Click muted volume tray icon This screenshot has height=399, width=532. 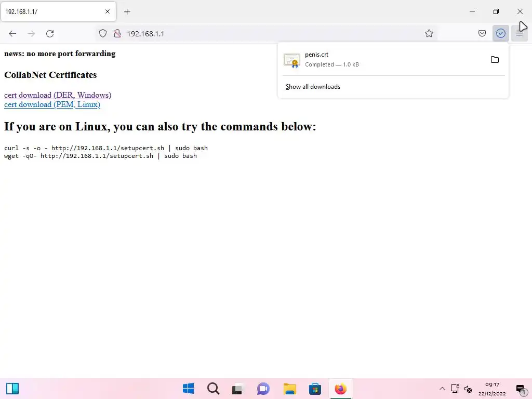pos(468,389)
